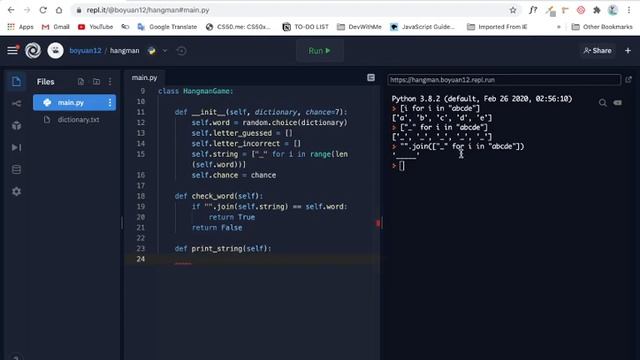The height and width of the screenshot is (360, 640).
Task: Expand the repl language dropdown chevron
Action: pyautogui.click(x=165, y=51)
